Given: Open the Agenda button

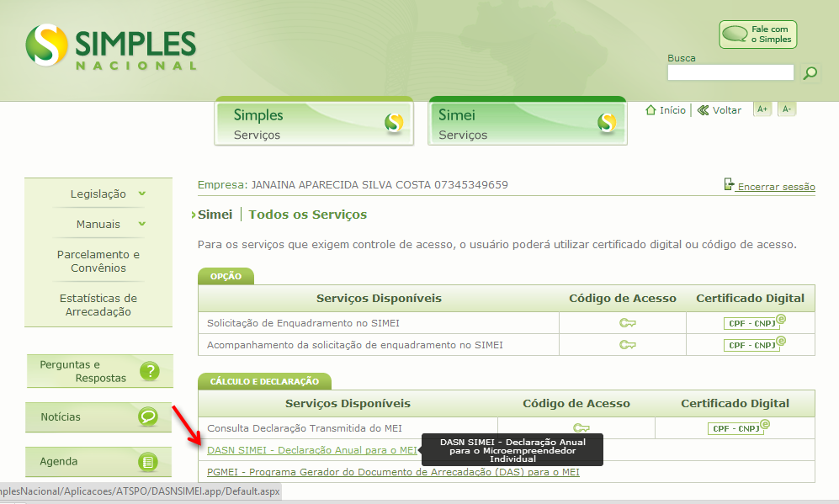Looking at the screenshot, I should click(98, 461).
